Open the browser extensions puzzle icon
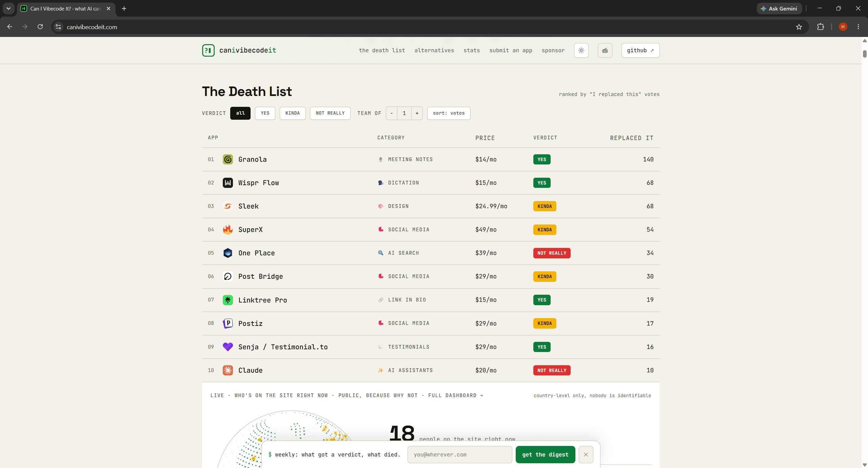Viewport: 868px width, 468px height. 820,27
